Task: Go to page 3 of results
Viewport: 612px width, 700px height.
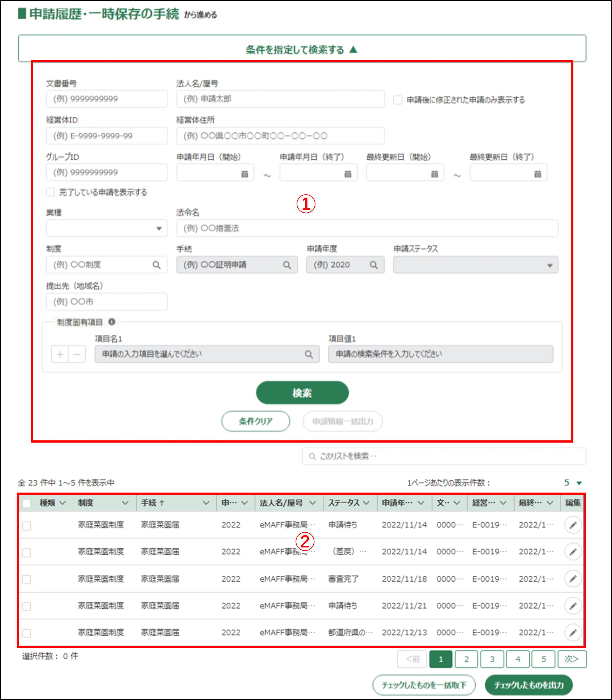Action: pyautogui.click(x=492, y=659)
